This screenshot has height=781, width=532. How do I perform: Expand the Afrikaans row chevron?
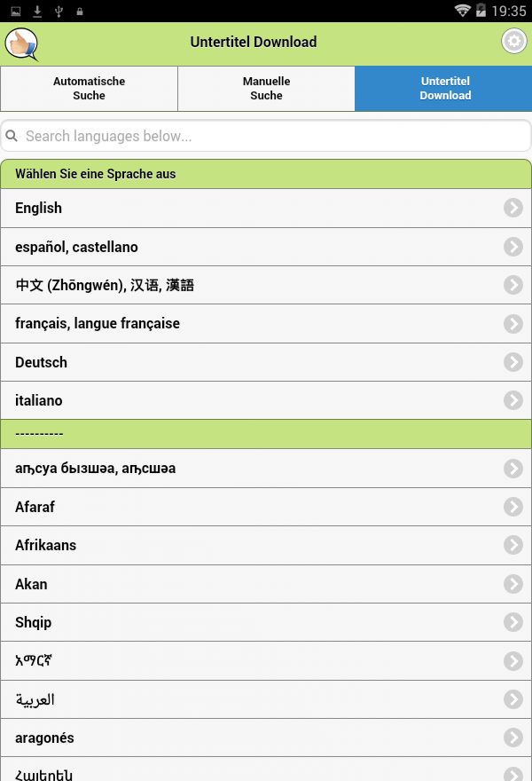tap(513, 545)
